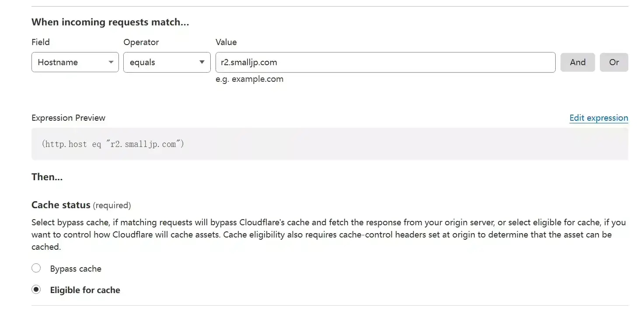This screenshot has height=311, width=644.
Task: Click the Eligible for cache label text
Action: point(85,290)
